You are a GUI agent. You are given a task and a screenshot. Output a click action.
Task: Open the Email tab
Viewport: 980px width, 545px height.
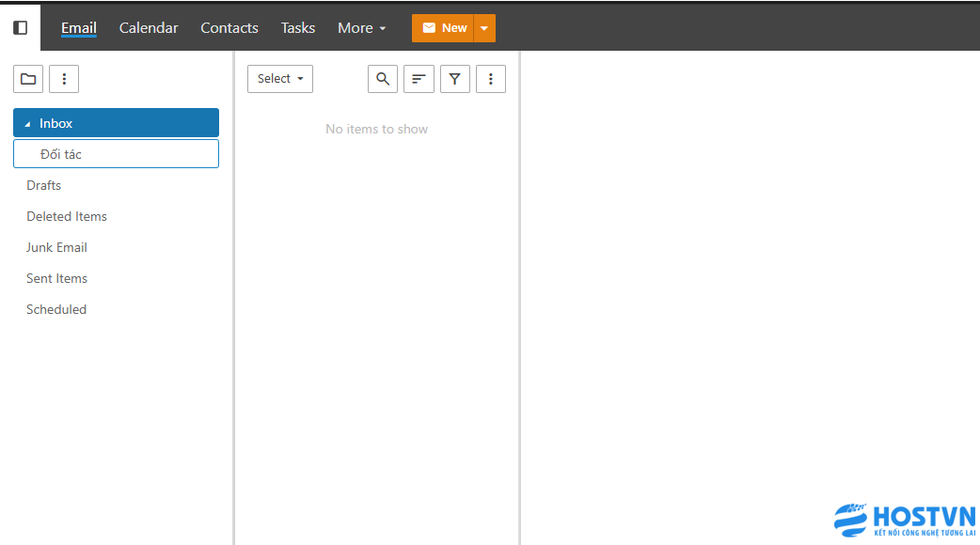[x=79, y=28]
